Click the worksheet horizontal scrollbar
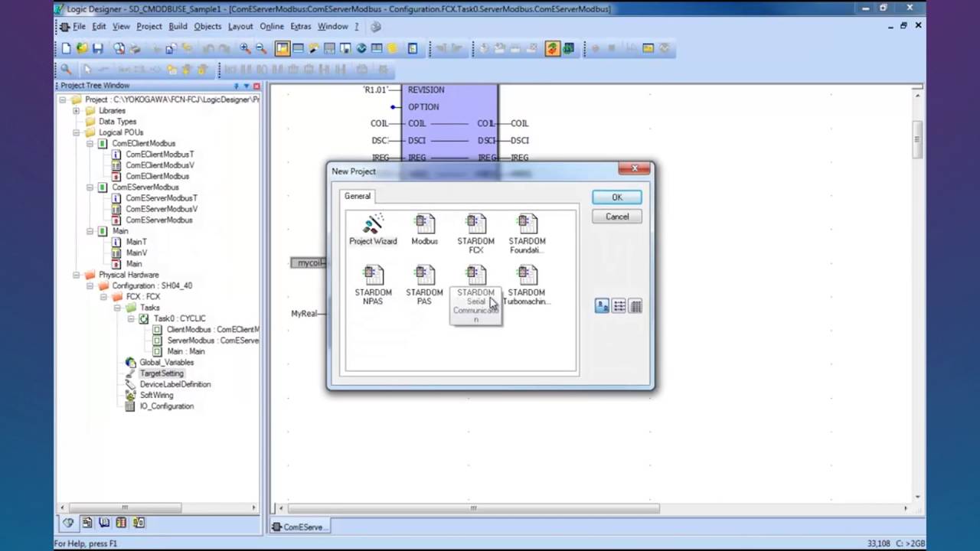980x551 pixels. click(472, 508)
